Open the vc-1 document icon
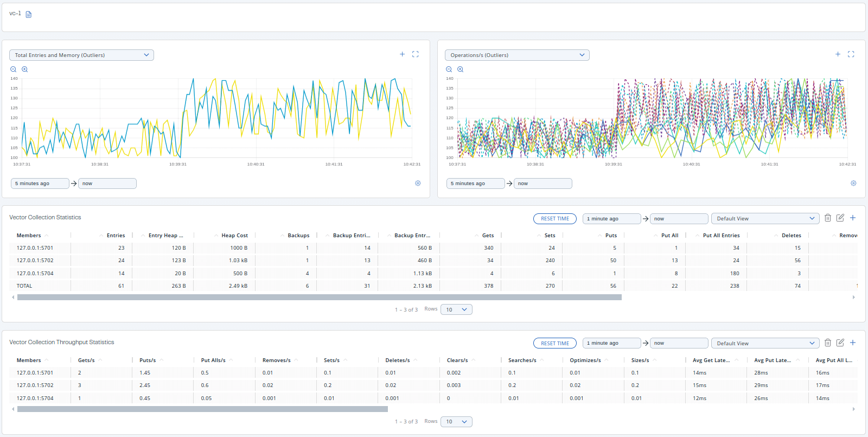868x437 pixels. pyautogui.click(x=29, y=14)
